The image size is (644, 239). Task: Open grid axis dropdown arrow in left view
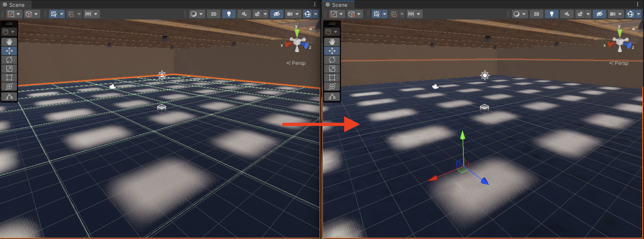62,14
